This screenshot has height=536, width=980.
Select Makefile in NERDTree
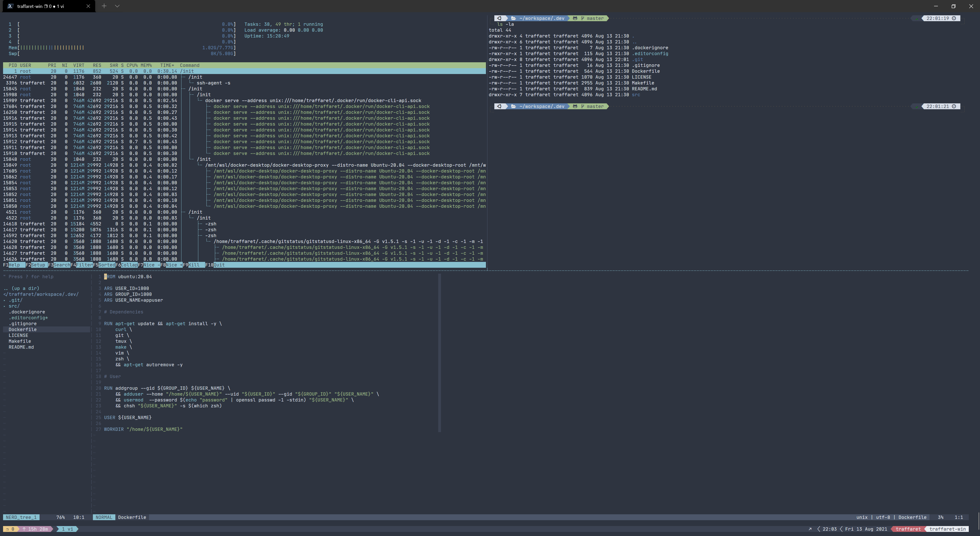tap(20, 341)
